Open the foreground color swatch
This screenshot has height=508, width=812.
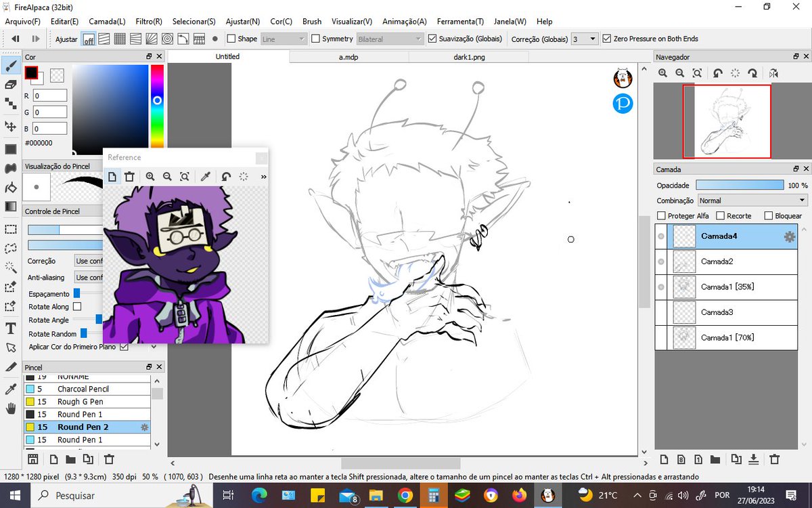point(32,73)
